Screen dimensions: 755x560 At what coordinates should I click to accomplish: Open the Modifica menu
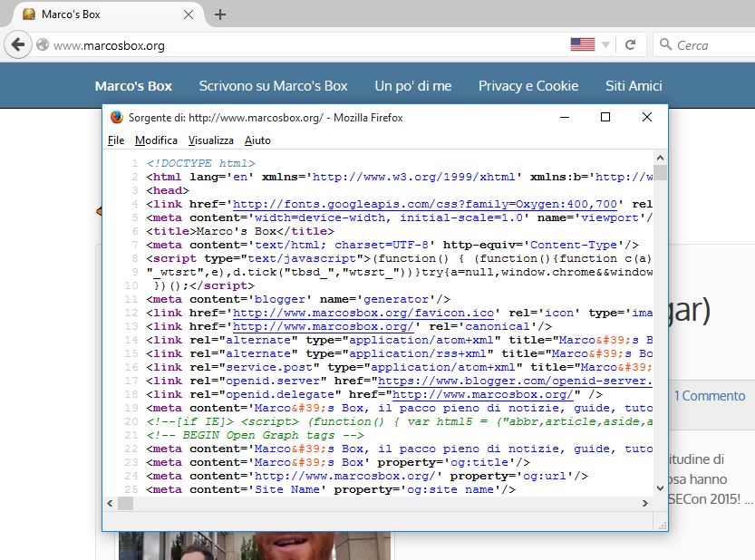[156, 140]
